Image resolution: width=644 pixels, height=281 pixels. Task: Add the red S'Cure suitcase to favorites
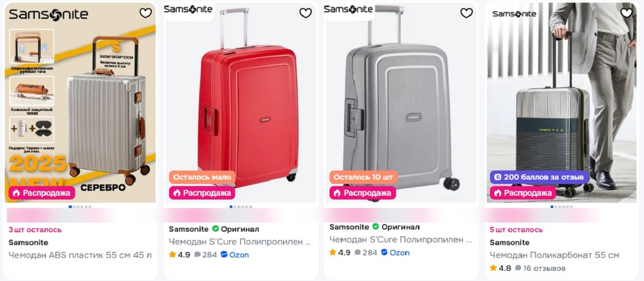pyautogui.click(x=305, y=13)
